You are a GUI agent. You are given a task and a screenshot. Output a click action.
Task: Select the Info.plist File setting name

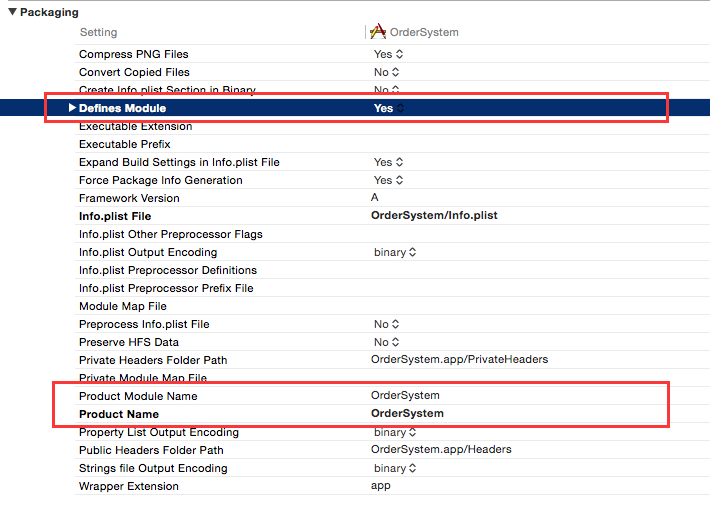tap(115, 216)
